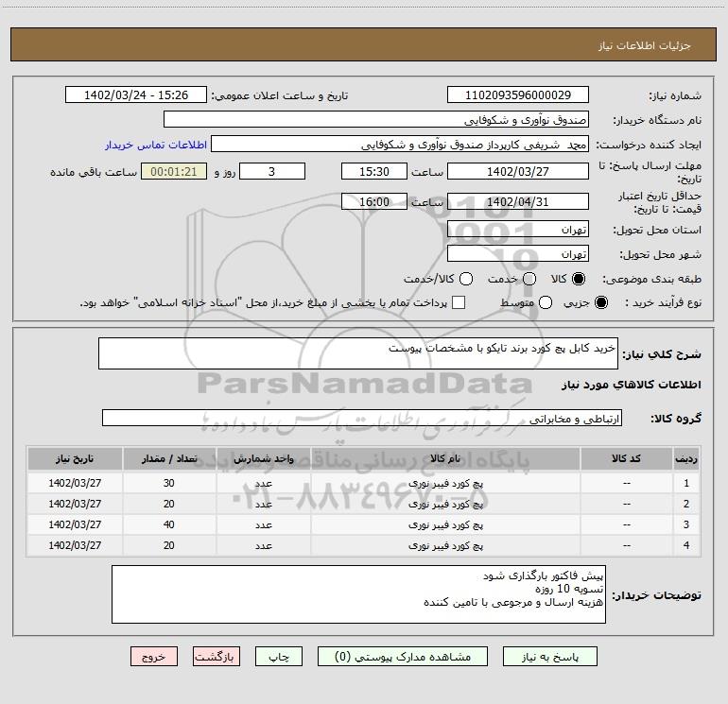
Task: Click گروه کالا field ارتباطی و مخابراتی
Action: 362,418
